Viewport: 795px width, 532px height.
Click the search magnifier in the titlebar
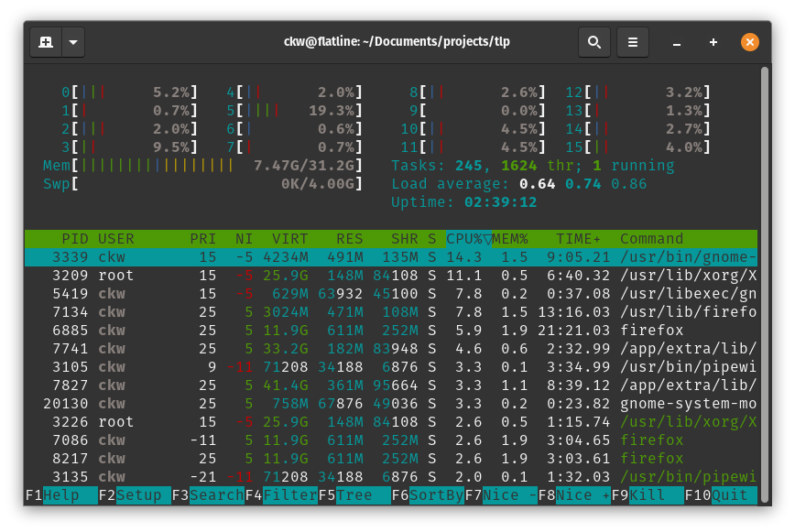click(x=594, y=42)
